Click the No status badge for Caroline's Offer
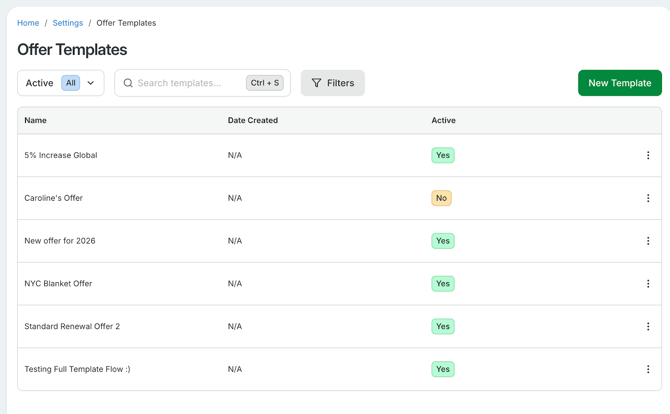The image size is (670, 414). 441,198
